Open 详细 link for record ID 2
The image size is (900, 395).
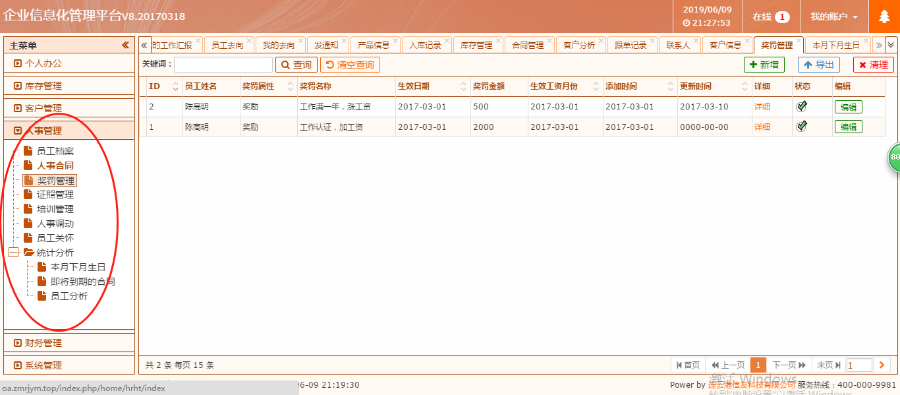762,107
